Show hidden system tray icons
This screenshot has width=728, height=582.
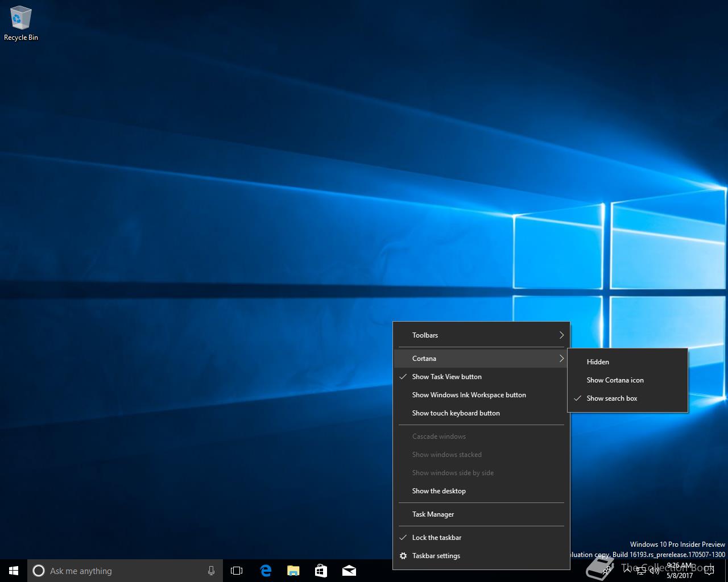(627, 570)
